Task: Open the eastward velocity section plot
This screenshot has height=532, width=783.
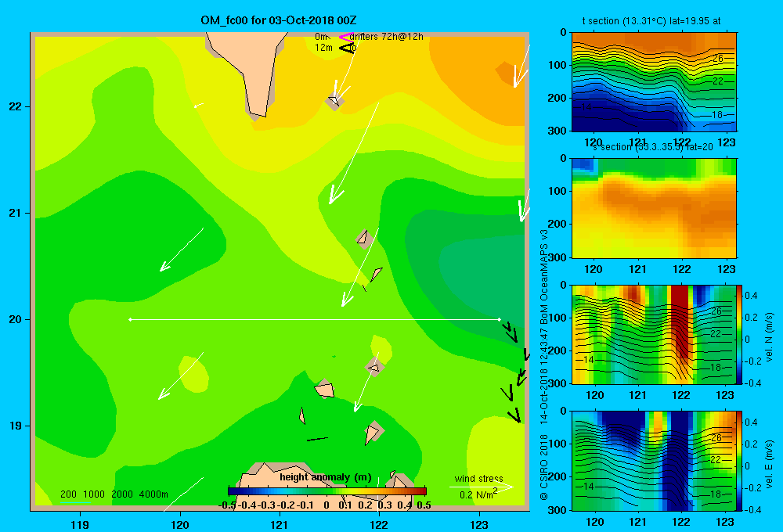Action: pos(654,461)
